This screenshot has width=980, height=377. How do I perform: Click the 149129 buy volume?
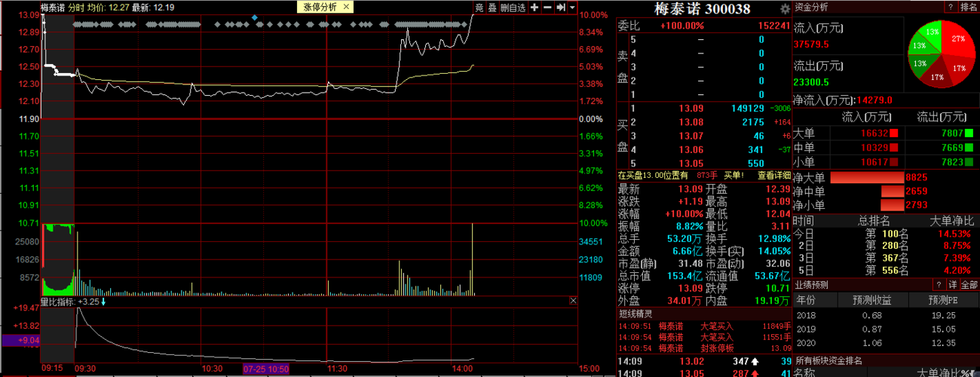[749, 108]
